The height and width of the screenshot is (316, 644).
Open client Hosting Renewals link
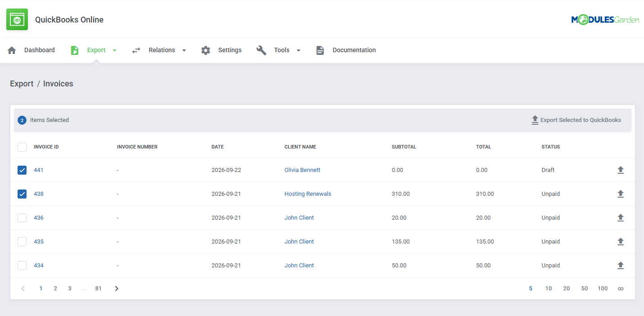(x=308, y=194)
